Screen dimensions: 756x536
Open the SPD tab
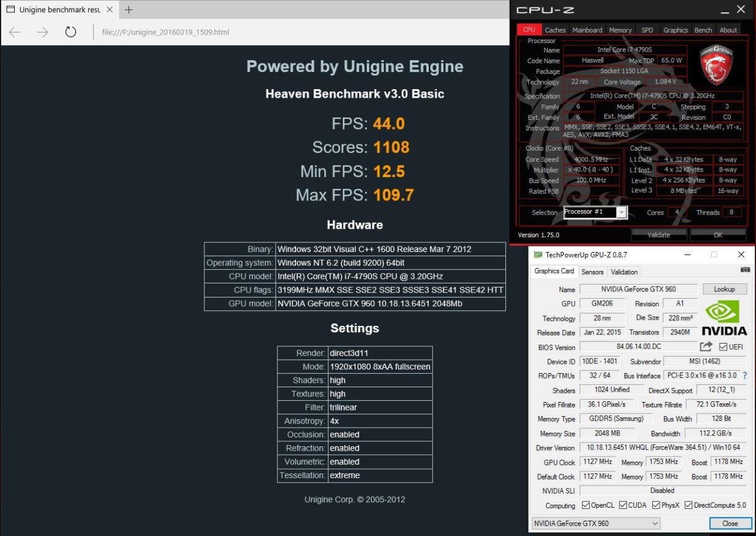coord(647,30)
